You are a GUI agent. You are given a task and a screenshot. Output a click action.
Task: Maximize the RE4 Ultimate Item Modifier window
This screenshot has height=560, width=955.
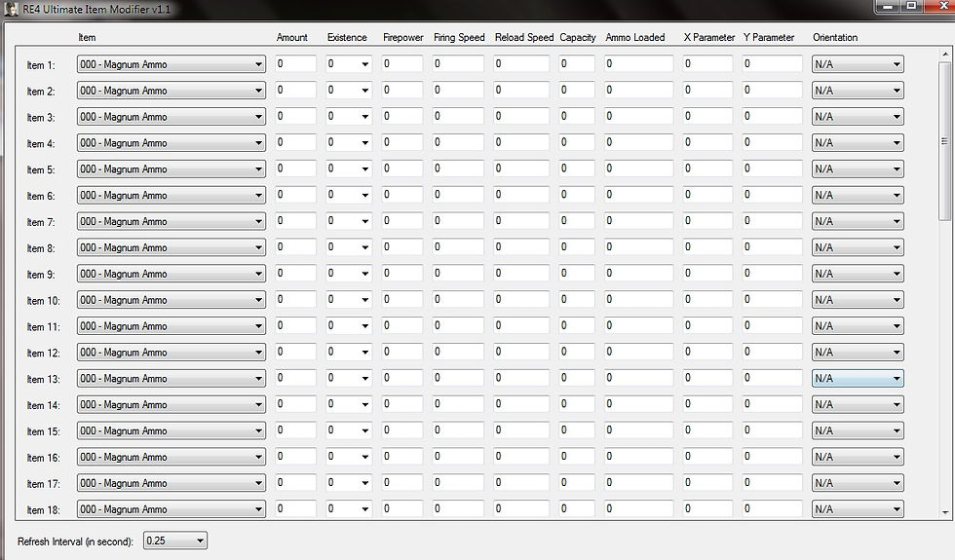click(x=912, y=6)
